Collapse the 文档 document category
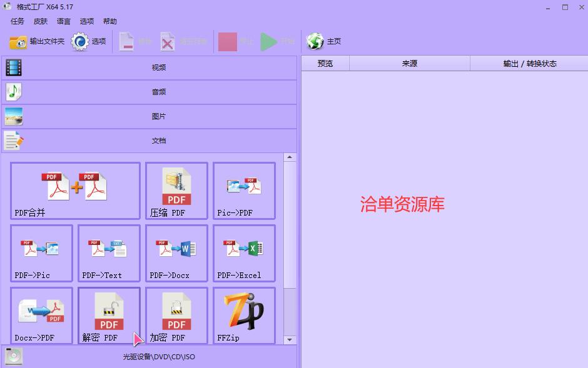Viewport: 588px width, 368px height. [x=150, y=141]
